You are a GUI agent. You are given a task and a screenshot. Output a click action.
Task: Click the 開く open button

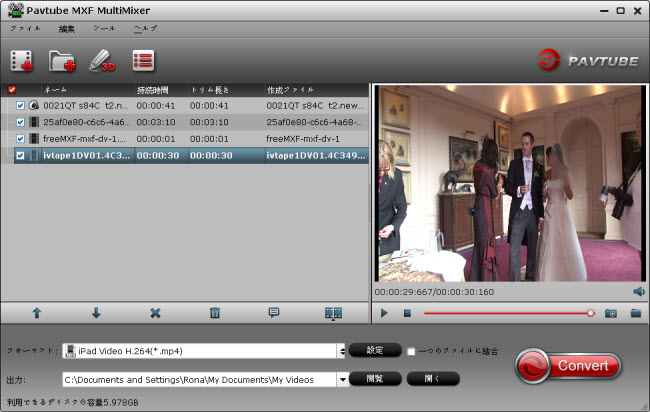433,378
